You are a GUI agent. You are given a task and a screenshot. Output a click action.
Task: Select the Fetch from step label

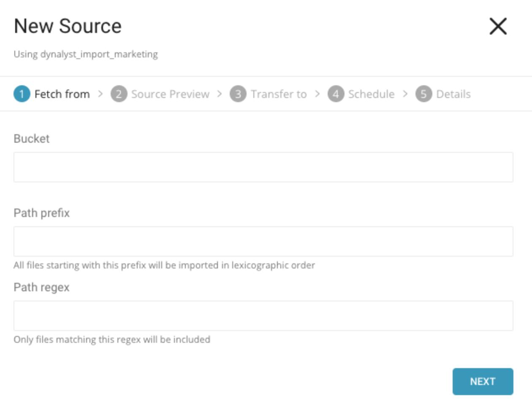62,94
